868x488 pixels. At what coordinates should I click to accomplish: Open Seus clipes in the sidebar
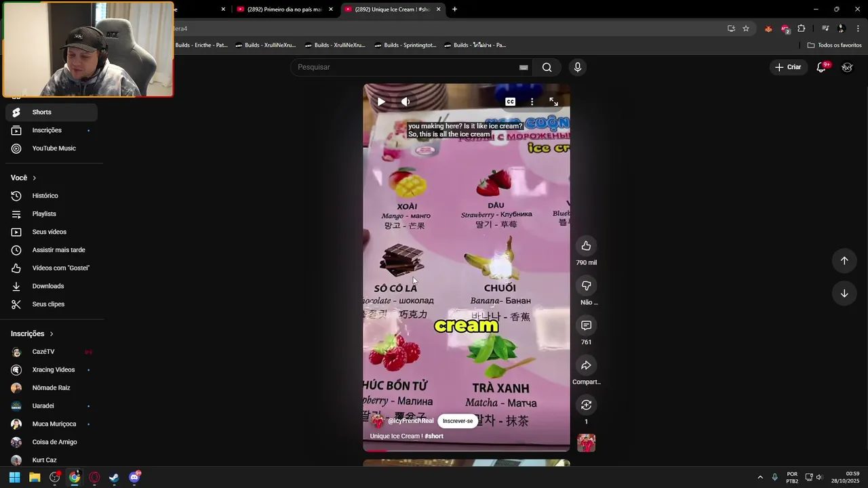click(x=52, y=304)
